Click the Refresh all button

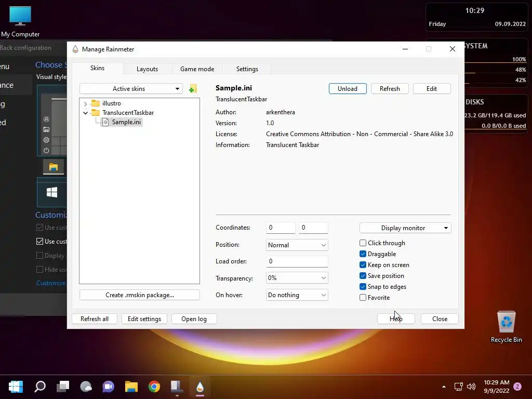pos(95,319)
